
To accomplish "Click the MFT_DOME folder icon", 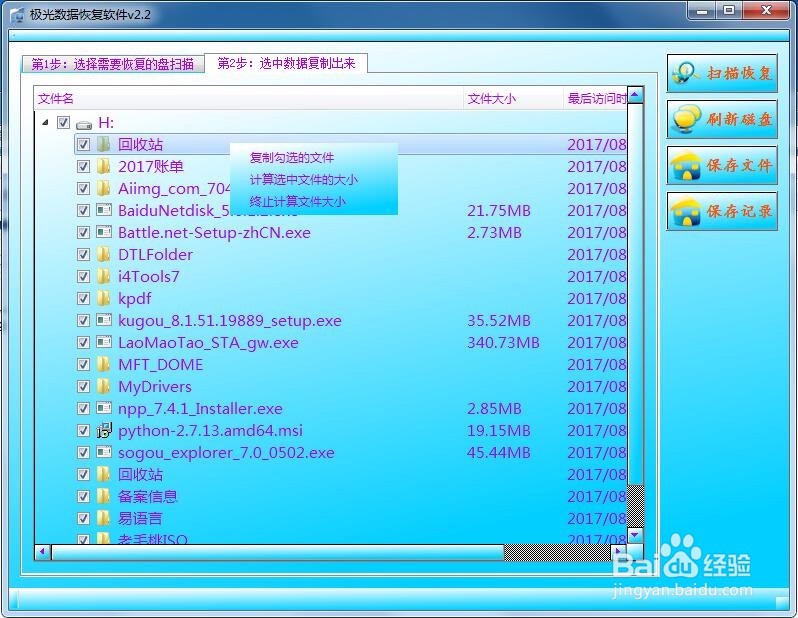I will pyautogui.click(x=103, y=364).
